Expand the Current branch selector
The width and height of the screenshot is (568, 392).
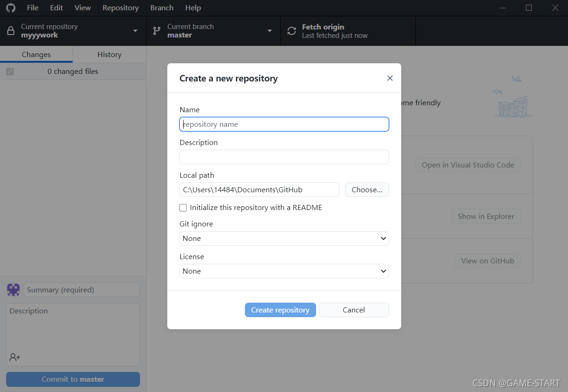point(214,31)
